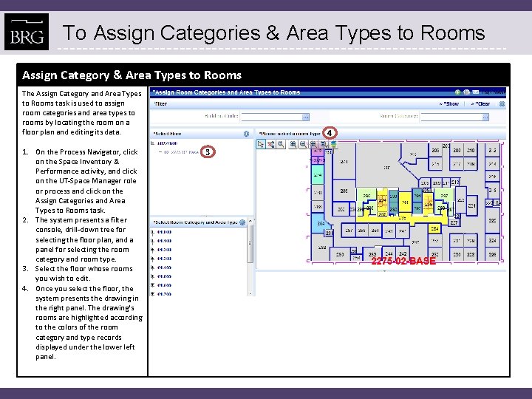Viewport: 532px width, 399px height.
Task: Select the yellow room 284 on the plan
Action: pos(434,228)
